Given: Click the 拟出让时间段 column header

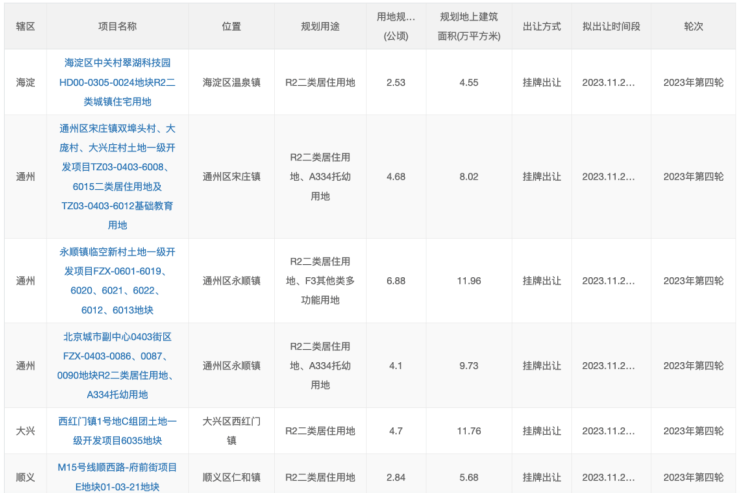Looking at the screenshot, I should 608,26.
